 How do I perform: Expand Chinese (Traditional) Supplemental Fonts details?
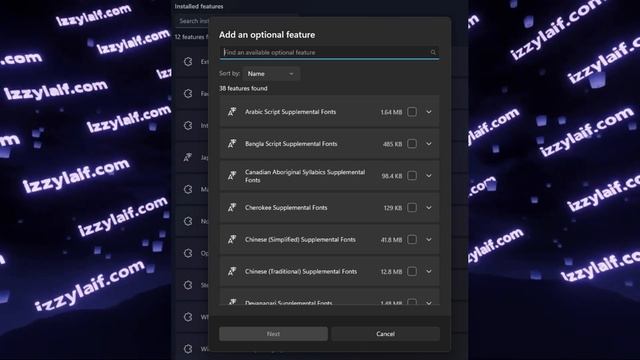tap(429, 271)
